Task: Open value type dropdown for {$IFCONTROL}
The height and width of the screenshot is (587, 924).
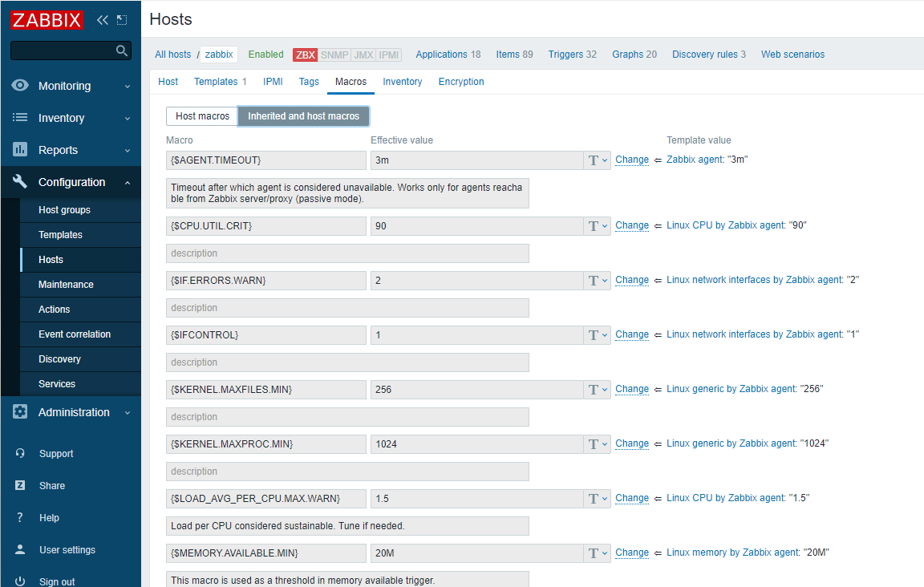Action: [x=598, y=335]
